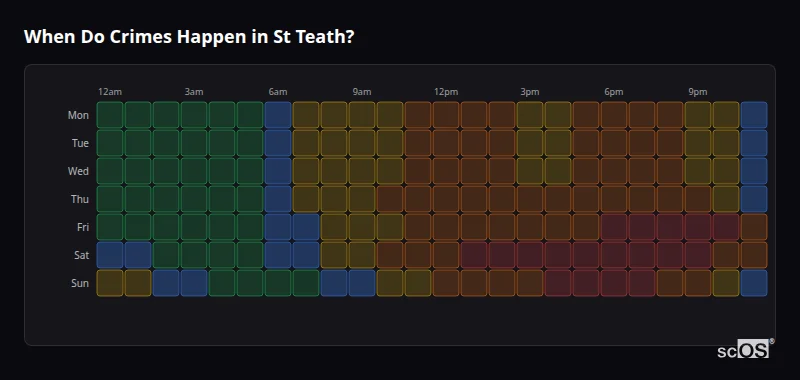Select the Friday 12am green cell
800x380 pixels.
(x=110, y=227)
